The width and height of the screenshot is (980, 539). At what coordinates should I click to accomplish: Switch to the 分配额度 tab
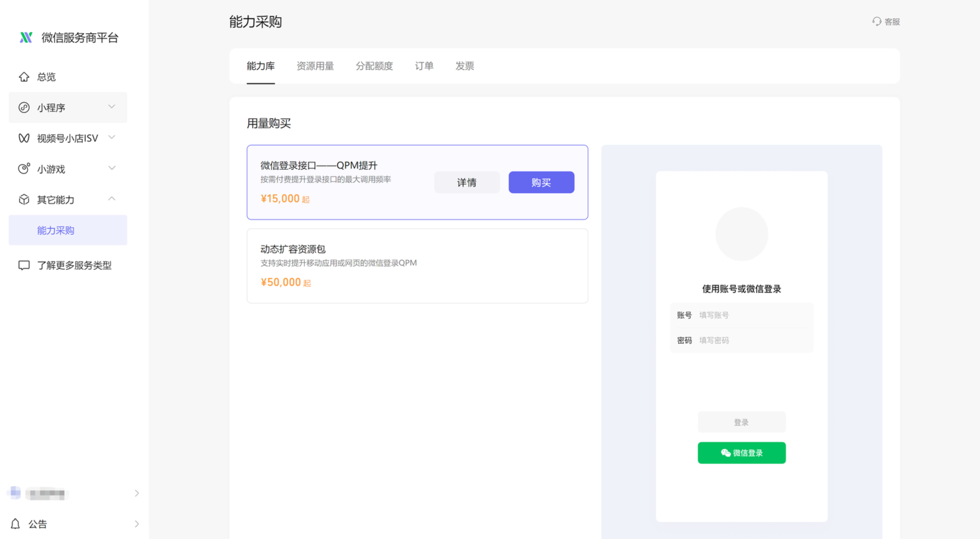pyautogui.click(x=374, y=66)
